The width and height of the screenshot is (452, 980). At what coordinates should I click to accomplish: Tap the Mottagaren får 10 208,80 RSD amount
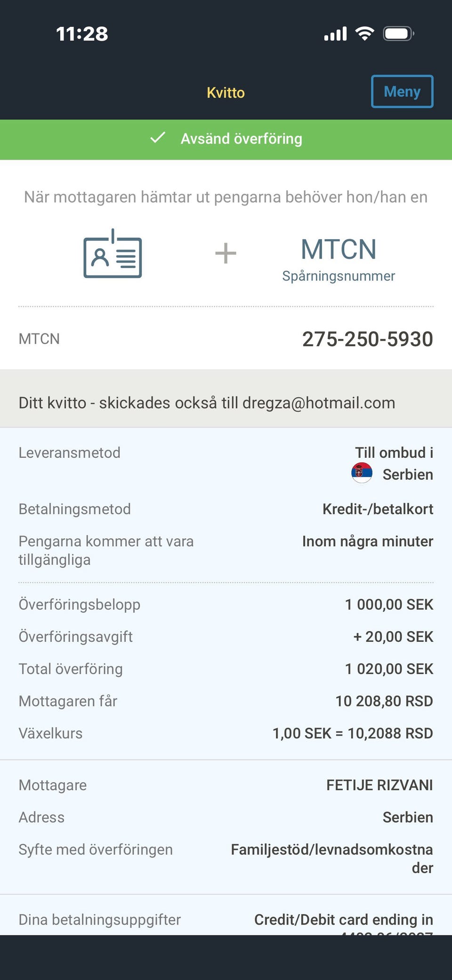tap(384, 701)
